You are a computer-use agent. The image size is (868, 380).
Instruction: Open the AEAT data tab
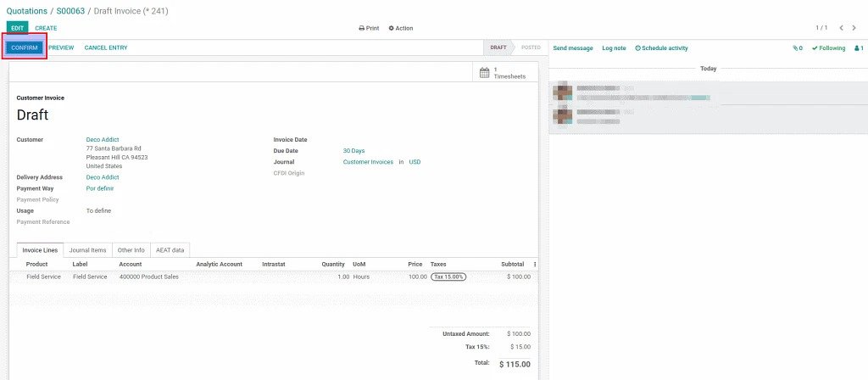170,250
